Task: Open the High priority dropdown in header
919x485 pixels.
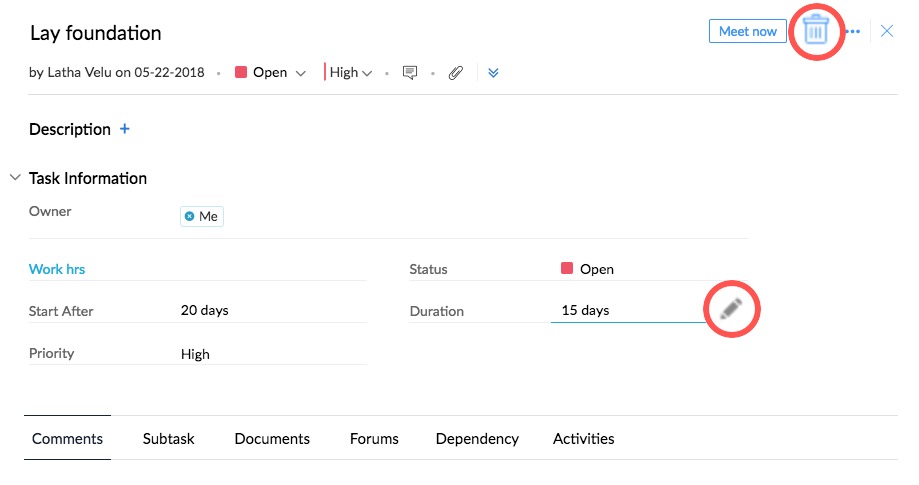Action: pos(350,73)
